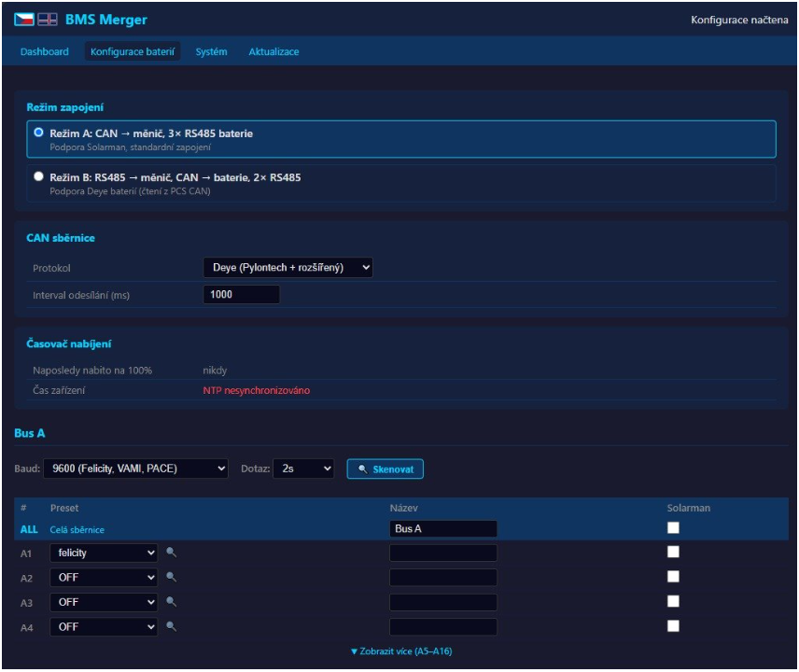The height and width of the screenshot is (672, 799).
Task: Open the Dotaz interval dropdown
Action: [x=303, y=469]
